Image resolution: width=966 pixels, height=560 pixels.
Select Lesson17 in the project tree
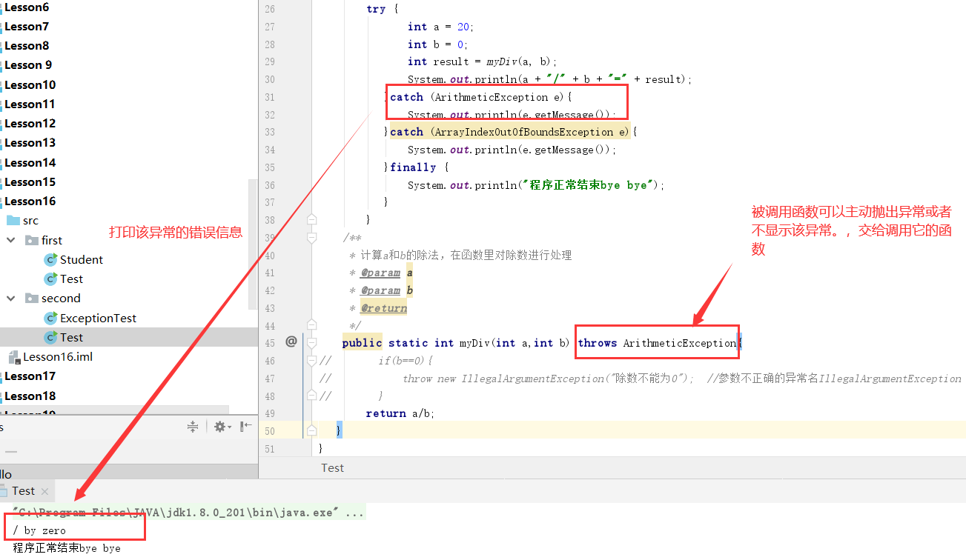pyautogui.click(x=30, y=376)
